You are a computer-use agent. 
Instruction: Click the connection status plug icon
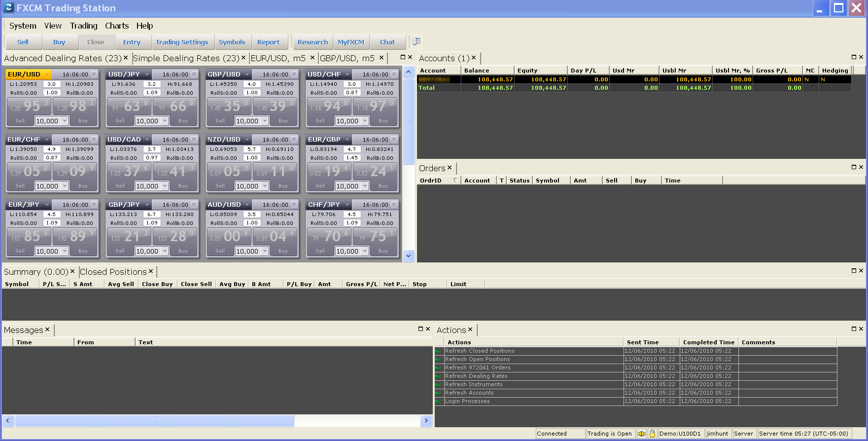pyautogui.click(x=641, y=434)
